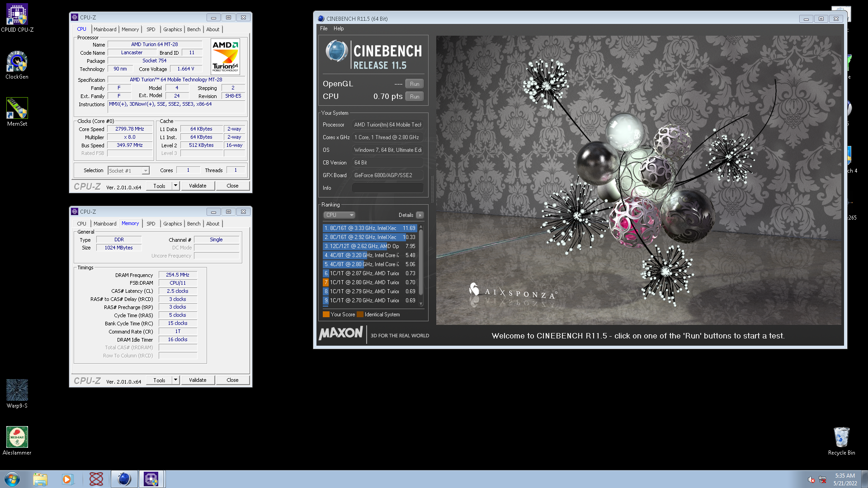Screen dimensions: 868x488
Task: Select ranking entry 3 12C/12T AMD Opteron
Action: click(x=369, y=246)
